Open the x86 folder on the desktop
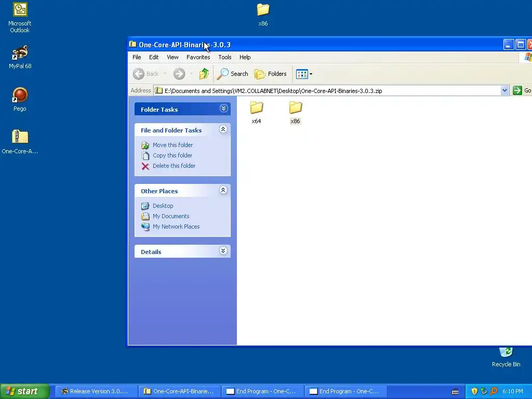Image resolution: width=532 pixels, height=399 pixels. [x=263, y=14]
